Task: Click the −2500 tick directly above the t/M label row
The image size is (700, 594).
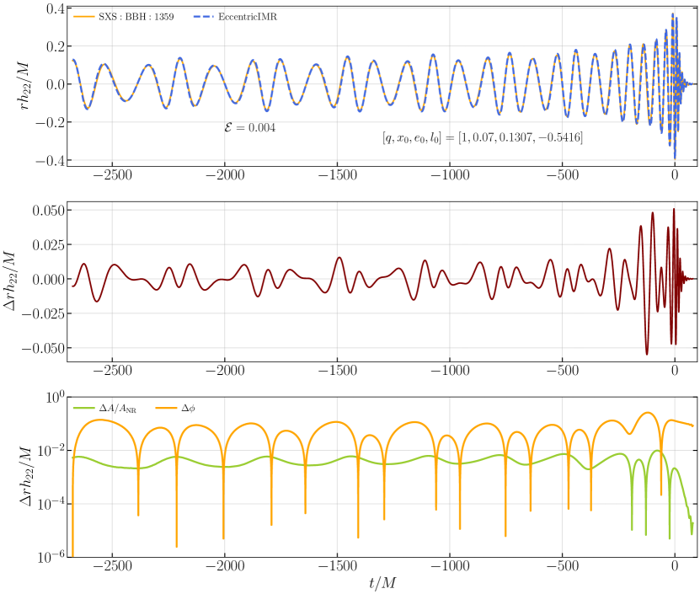Action: (x=113, y=567)
